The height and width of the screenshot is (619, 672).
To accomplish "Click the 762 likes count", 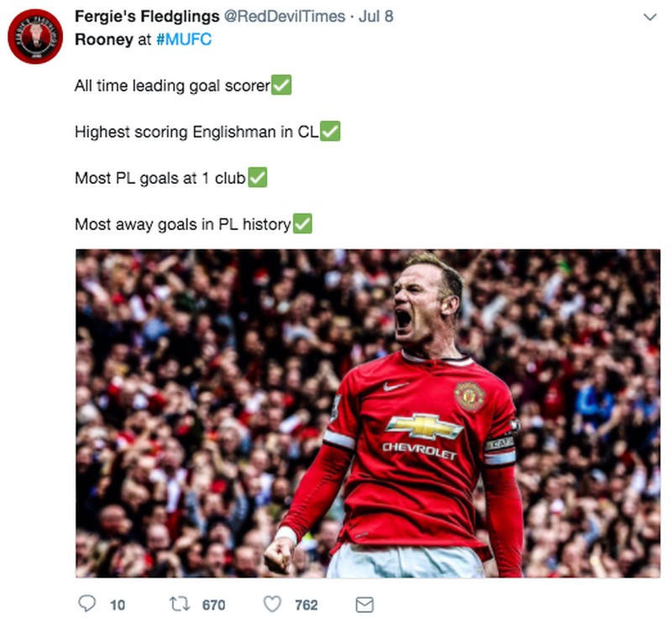I will (307, 605).
